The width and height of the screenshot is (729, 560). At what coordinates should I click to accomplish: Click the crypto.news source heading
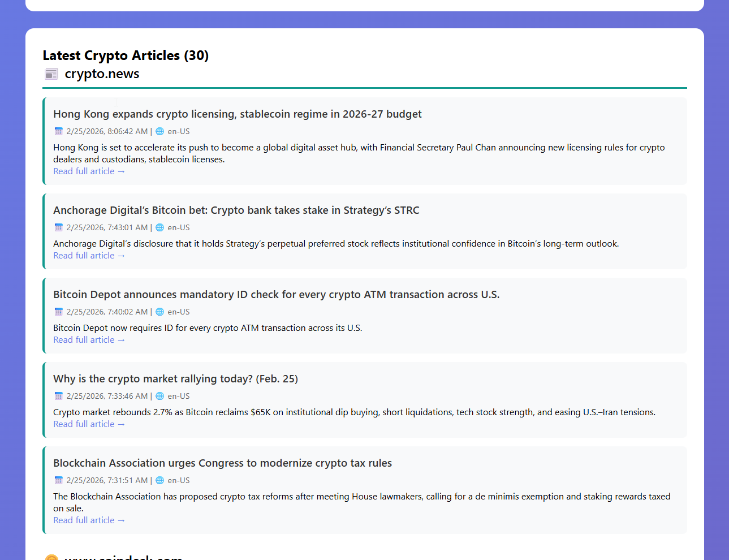coord(102,74)
